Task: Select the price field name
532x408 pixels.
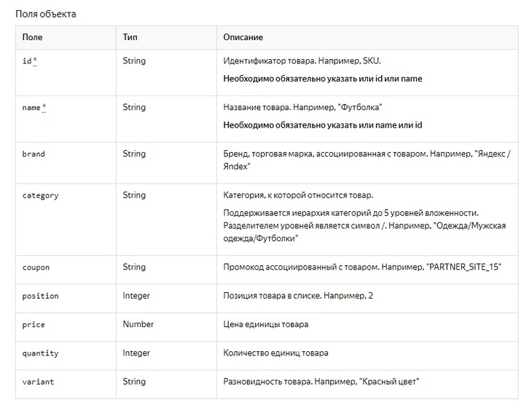Action: point(34,324)
